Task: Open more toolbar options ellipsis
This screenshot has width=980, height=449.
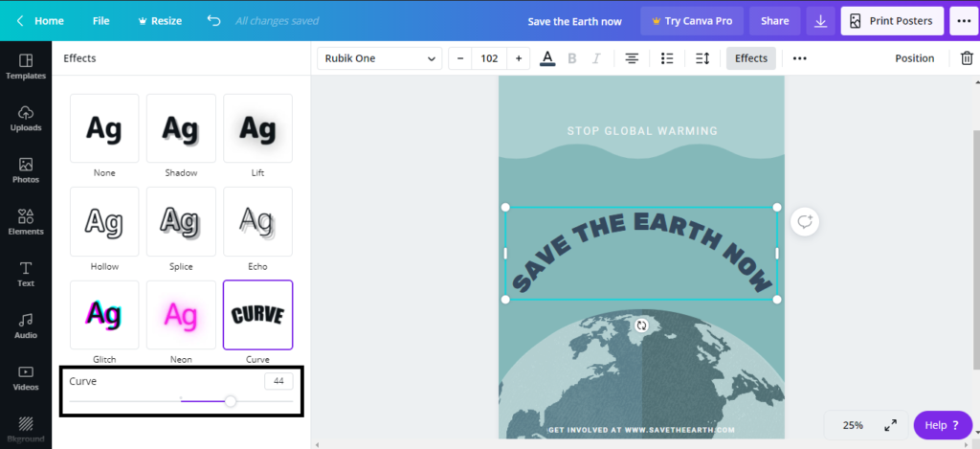Action: pyautogui.click(x=799, y=58)
